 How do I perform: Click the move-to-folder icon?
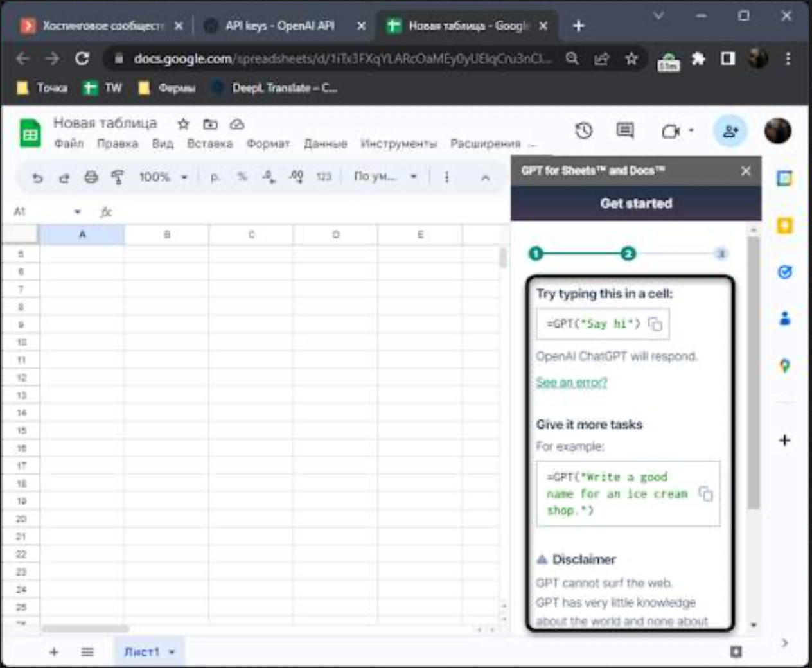(x=210, y=124)
